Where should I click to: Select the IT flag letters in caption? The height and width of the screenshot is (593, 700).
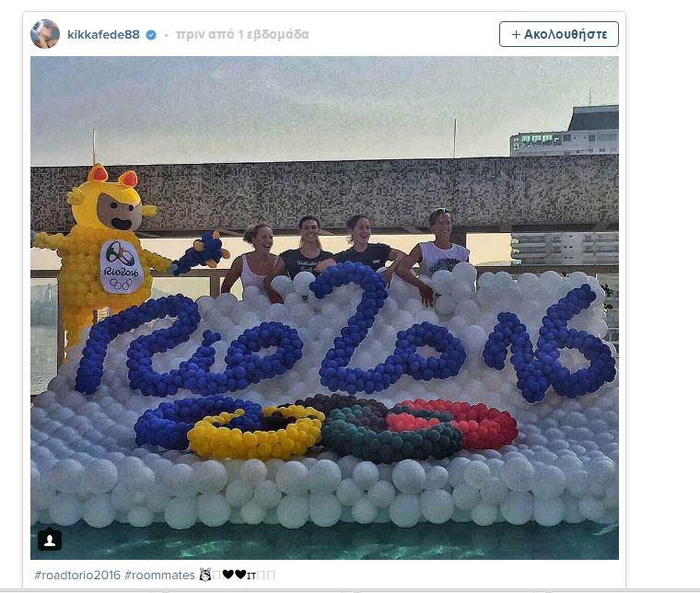(251, 576)
